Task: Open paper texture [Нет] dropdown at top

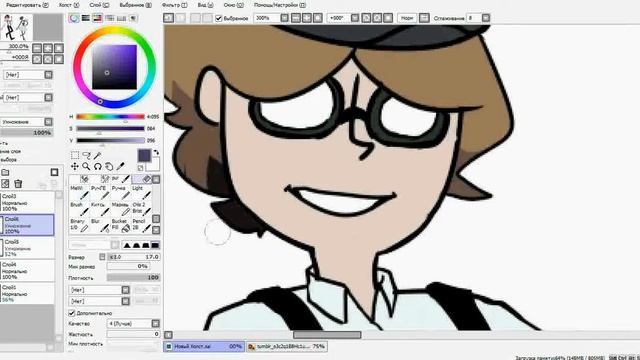Action: coord(48,75)
